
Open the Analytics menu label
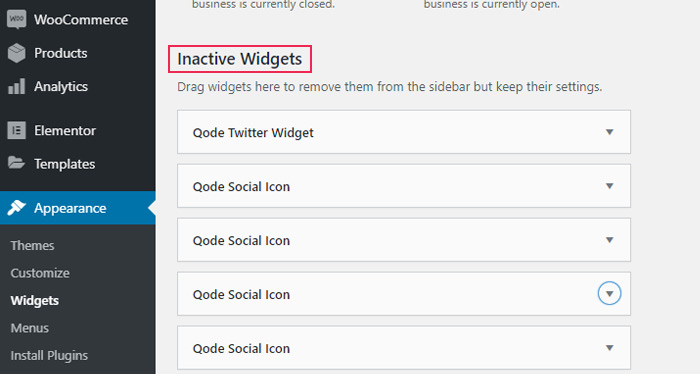[x=61, y=87]
